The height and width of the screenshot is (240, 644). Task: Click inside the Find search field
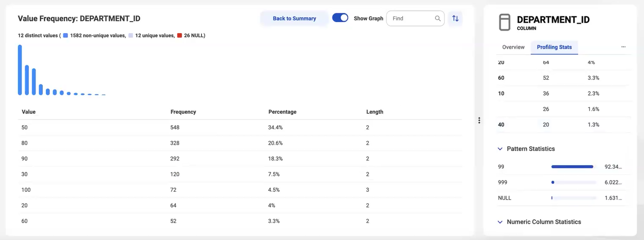click(411, 19)
